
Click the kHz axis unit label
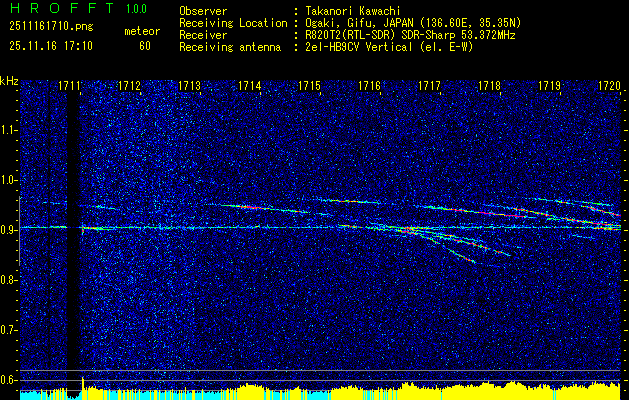9,81
